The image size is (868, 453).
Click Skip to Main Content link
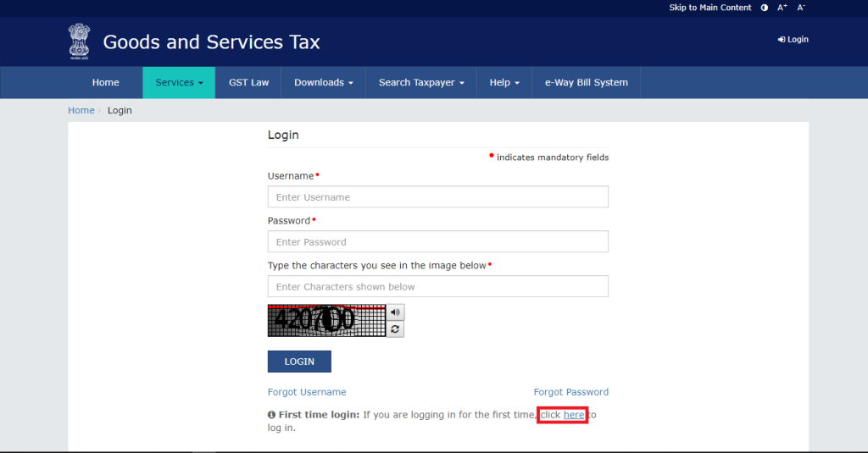coord(710,8)
